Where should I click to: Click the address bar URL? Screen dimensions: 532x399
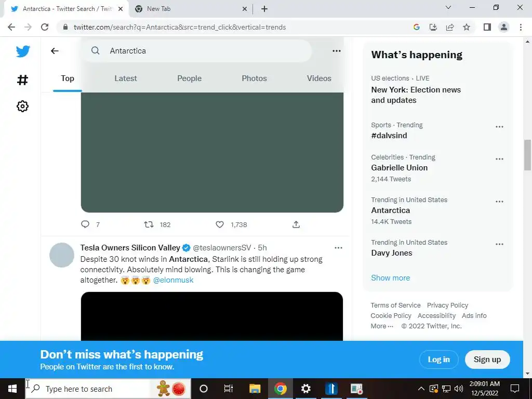point(180,27)
